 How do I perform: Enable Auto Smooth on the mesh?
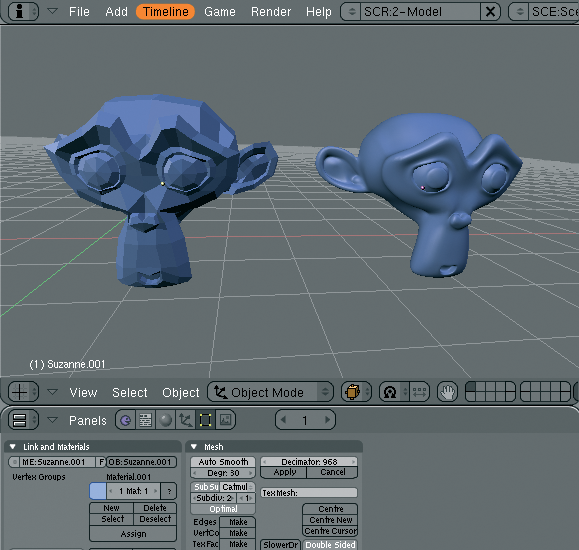[223, 462]
